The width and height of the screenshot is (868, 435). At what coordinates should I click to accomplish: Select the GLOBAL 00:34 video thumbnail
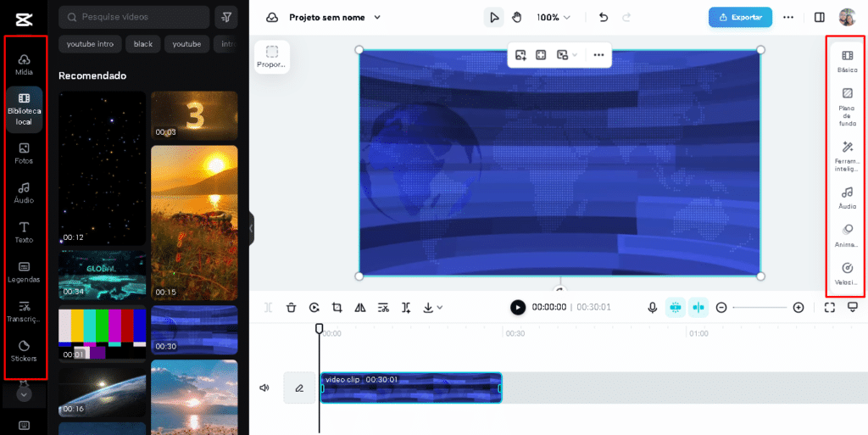(x=103, y=275)
